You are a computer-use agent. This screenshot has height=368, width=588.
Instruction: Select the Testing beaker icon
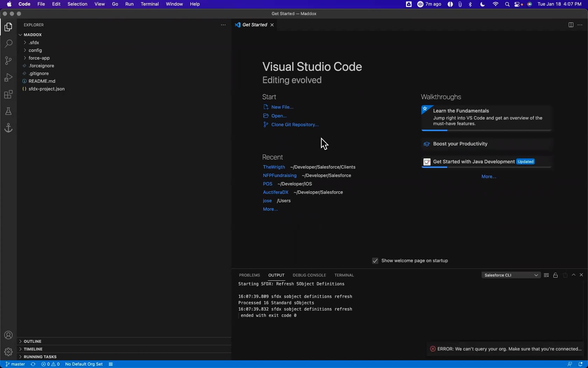point(8,111)
